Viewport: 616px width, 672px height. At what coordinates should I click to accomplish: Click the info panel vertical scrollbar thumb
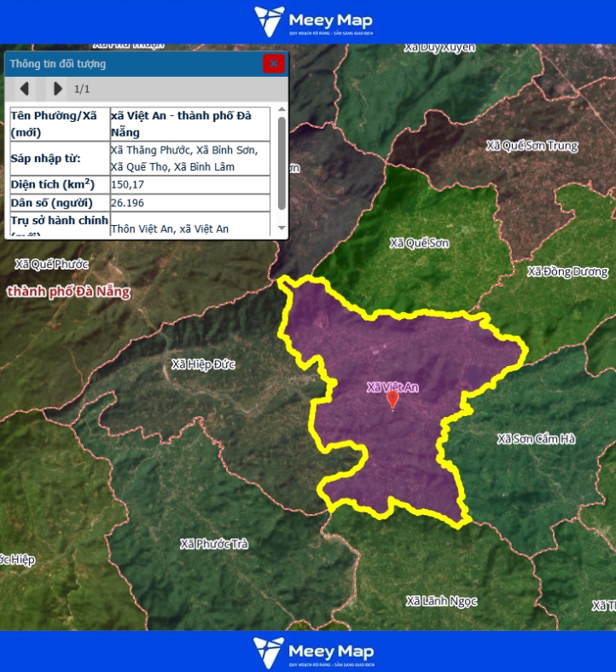tap(282, 162)
